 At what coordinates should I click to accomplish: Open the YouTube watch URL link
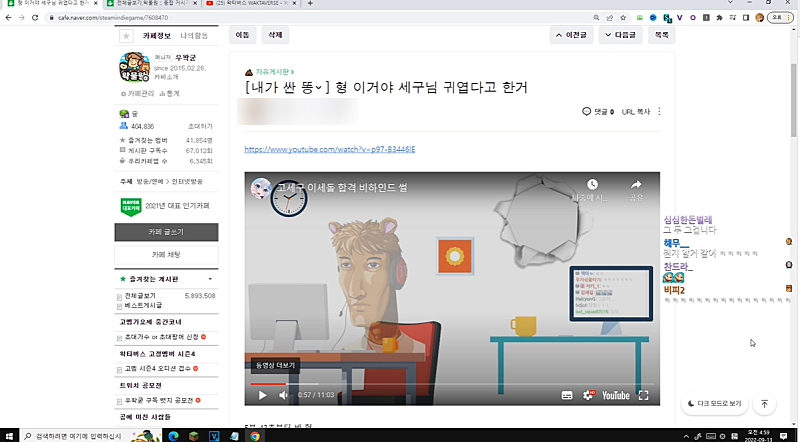click(x=330, y=149)
